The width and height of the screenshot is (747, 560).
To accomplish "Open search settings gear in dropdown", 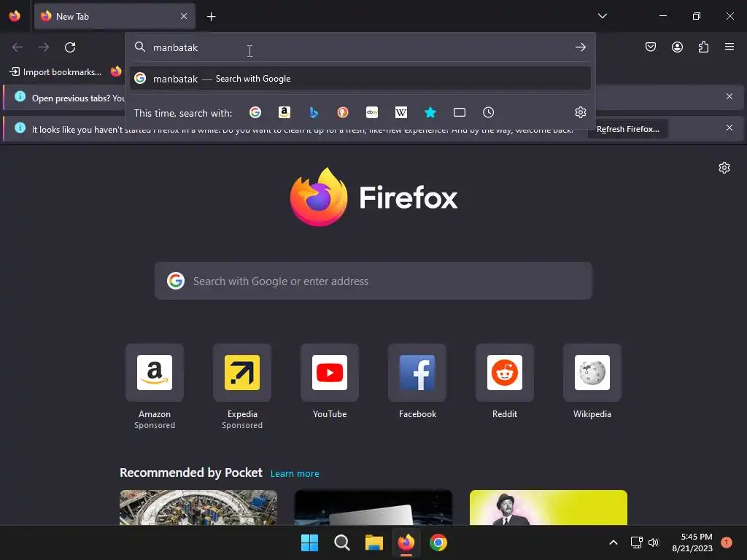I will point(580,112).
